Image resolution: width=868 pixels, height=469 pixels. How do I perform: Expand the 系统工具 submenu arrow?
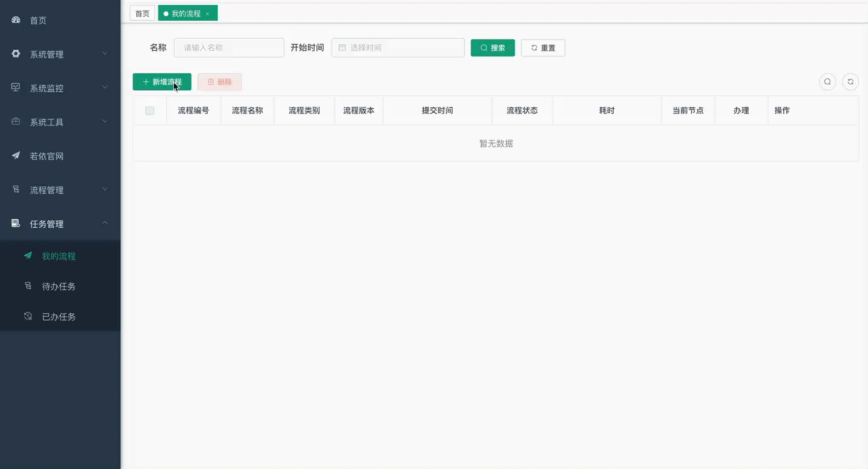pos(105,121)
